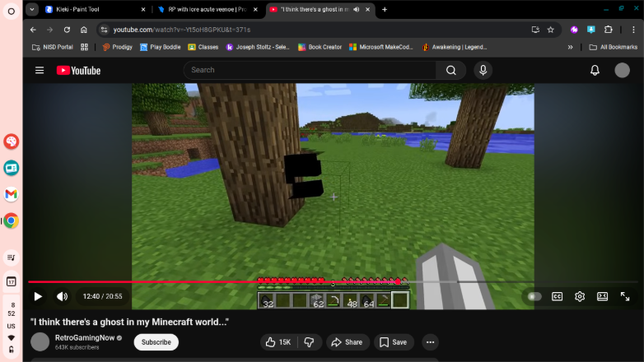The image size is (644, 362).
Task: Open YouTube notifications bell
Action: click(x=595, y=71)
